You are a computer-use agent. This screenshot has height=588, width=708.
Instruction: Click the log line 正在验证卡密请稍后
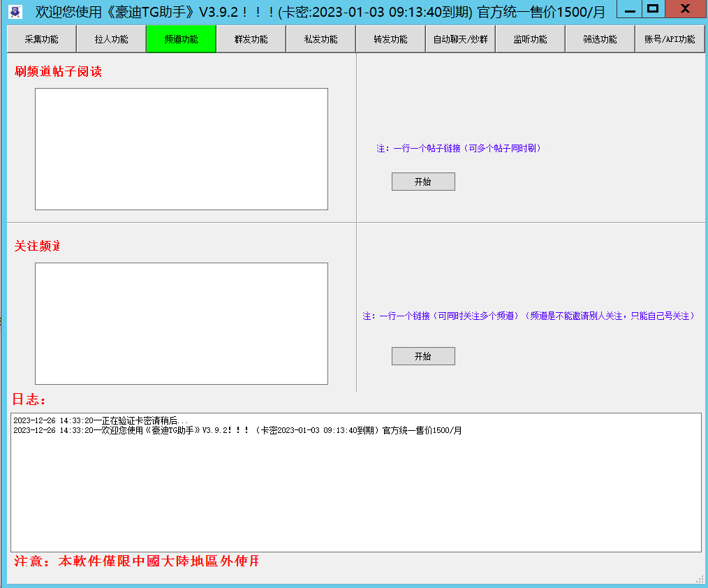coord(101,420)
